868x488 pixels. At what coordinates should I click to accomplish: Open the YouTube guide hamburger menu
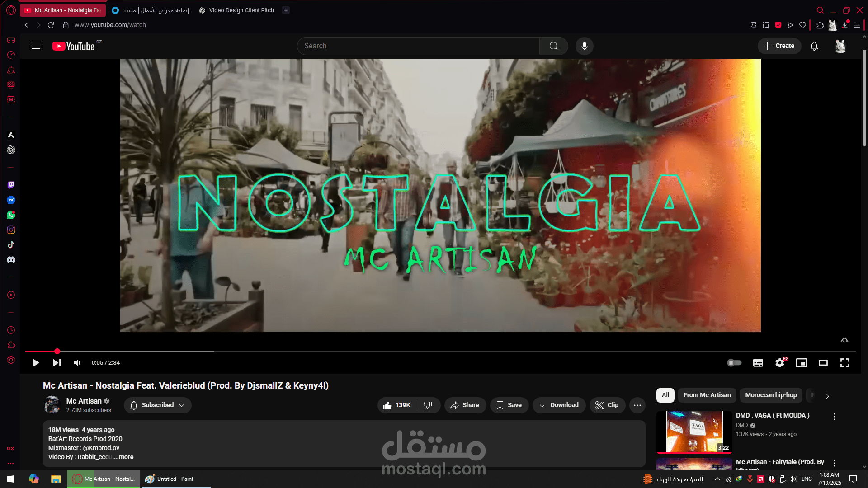(x=36, y=46)
